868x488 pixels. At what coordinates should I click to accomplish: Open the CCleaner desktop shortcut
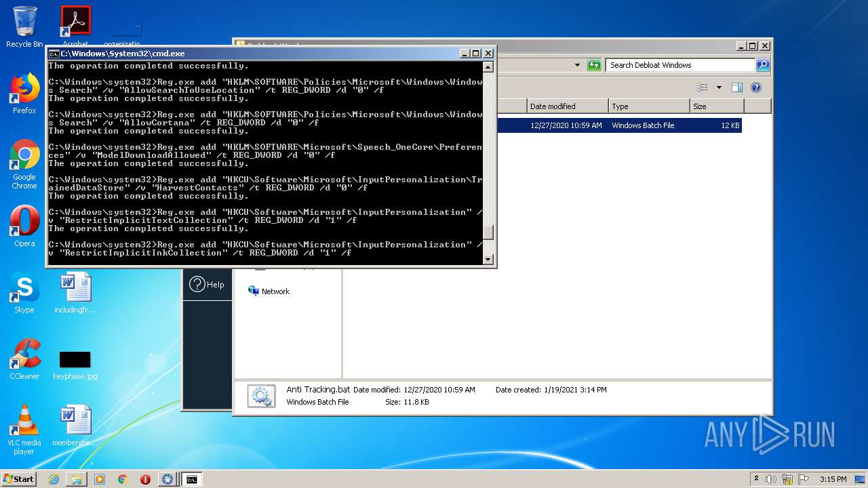tap(24, 359)
